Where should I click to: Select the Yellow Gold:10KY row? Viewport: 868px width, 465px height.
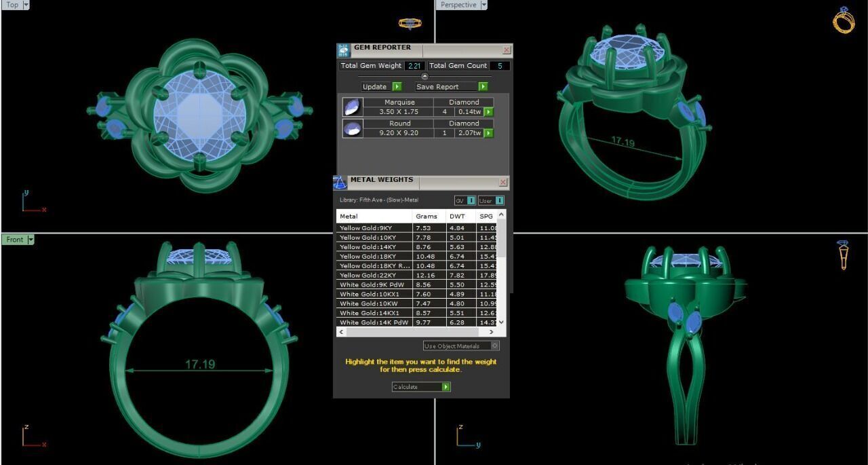point(417,238)
